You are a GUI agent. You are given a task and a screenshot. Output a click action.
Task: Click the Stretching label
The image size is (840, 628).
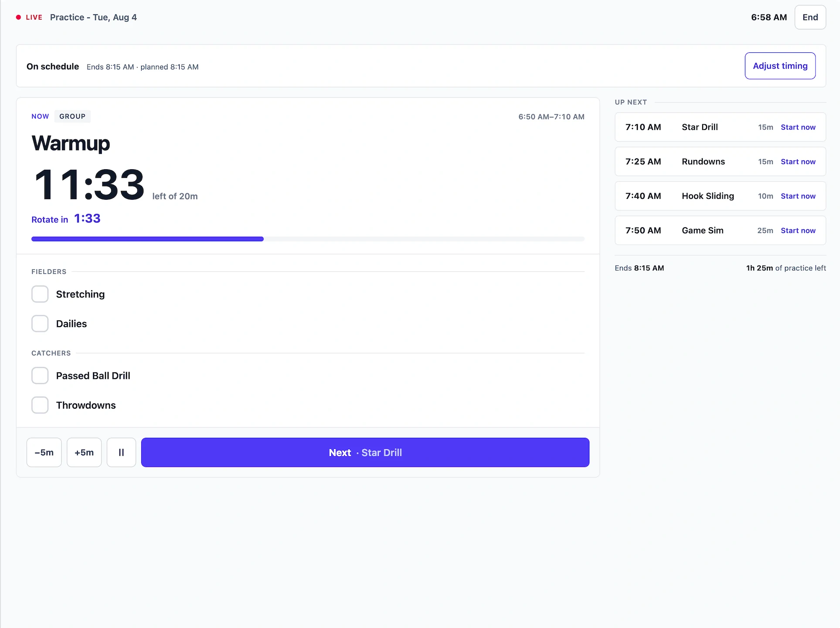coord(80,294)
